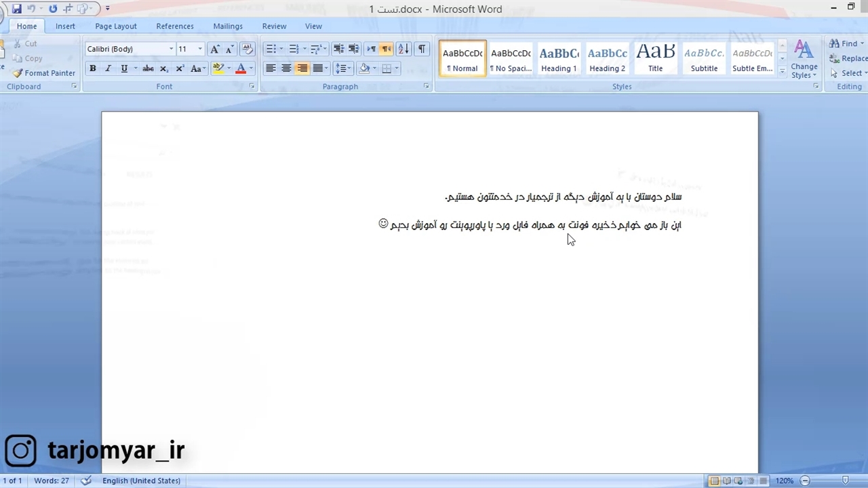Pick the red font color swatch
The image size is (868, 488).
tap(241, 68)
